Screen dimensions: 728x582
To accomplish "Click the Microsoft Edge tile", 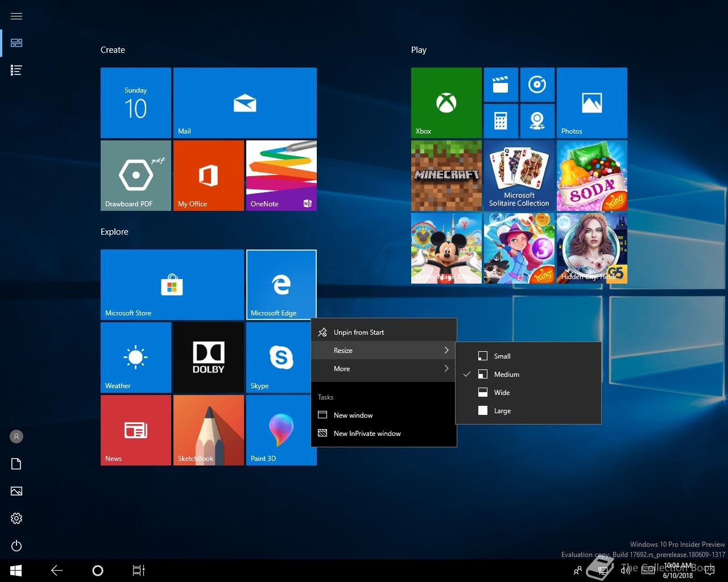I will click(x=282, y=285).
